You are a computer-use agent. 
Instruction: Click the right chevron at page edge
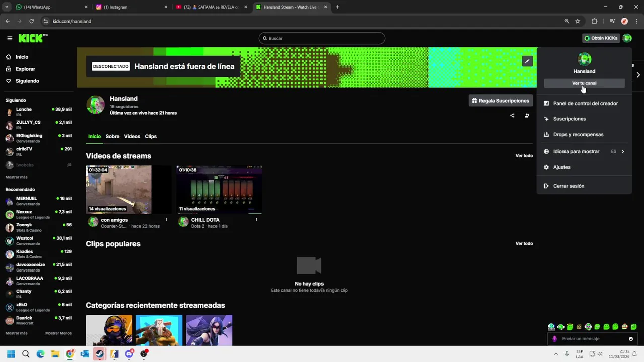click(638, 75)
